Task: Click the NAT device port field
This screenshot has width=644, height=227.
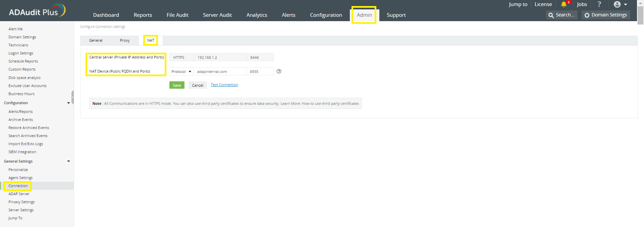Action: click(x=260, y=72)
